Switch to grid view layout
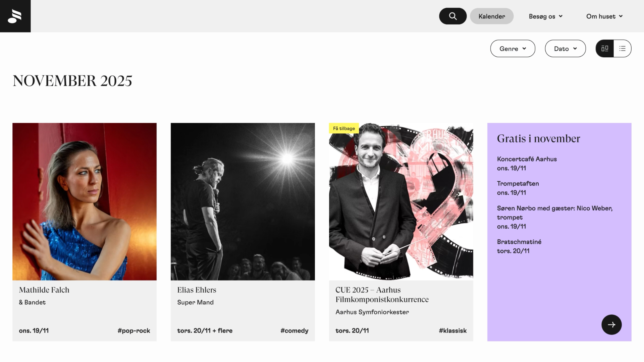Image resolution: width=644 pixels, height=362 pixels. (x=604, y=49)
